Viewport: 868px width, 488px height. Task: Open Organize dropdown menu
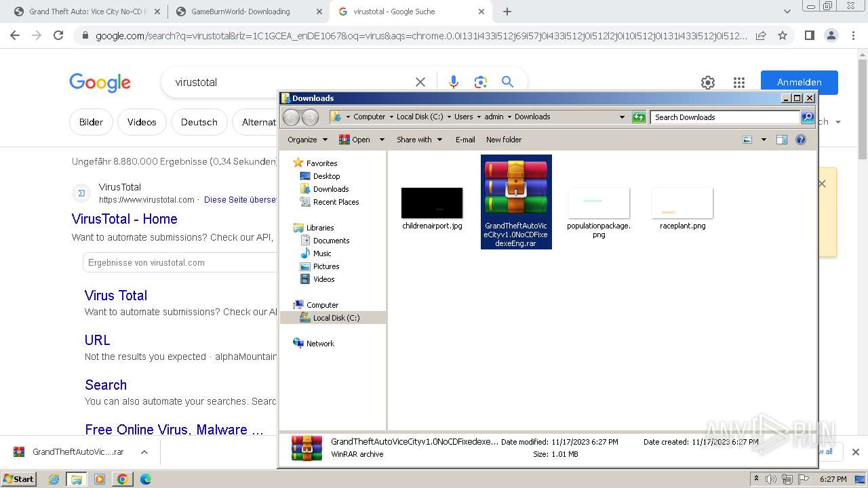pyautogui.click(x=307, y=140)
